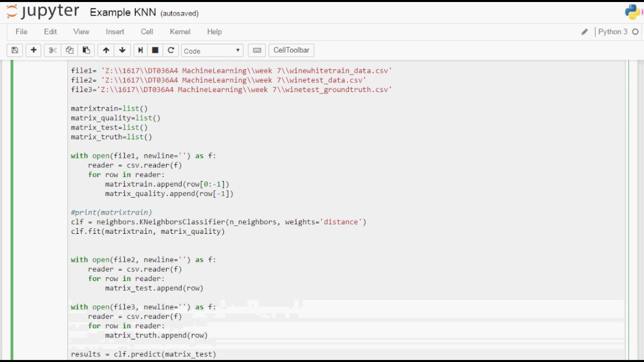Click the Jupyter logo

point(43,12)
